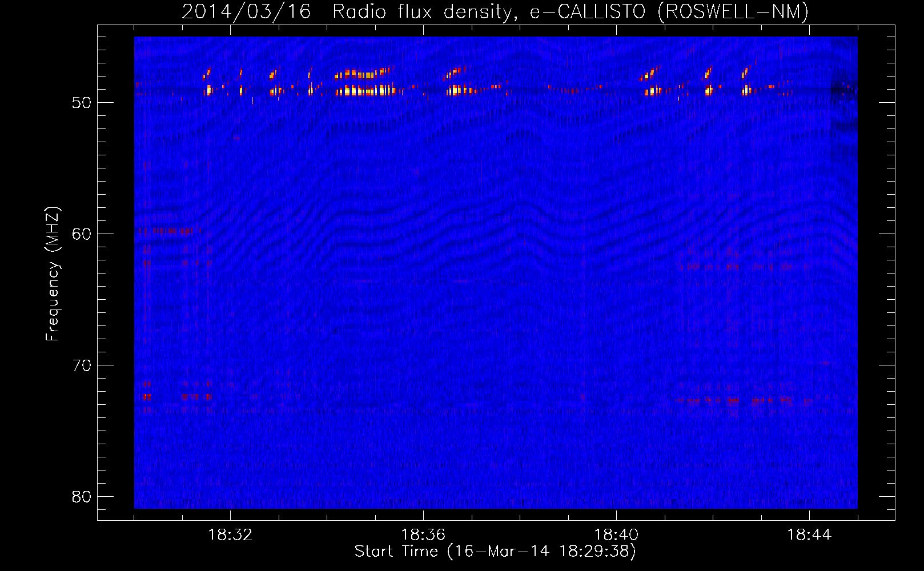Select the 60 frequency tick label
Image resolution: width=924 pixels, height=571 pixels.
tap(82, 234)
